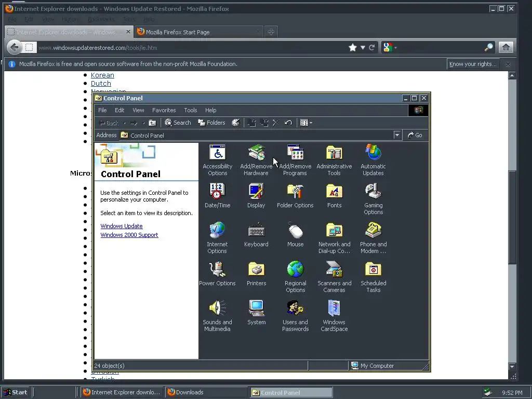Open Back button history dropdown arrow
Screen dimensions: 532x399
click(125, 123)
